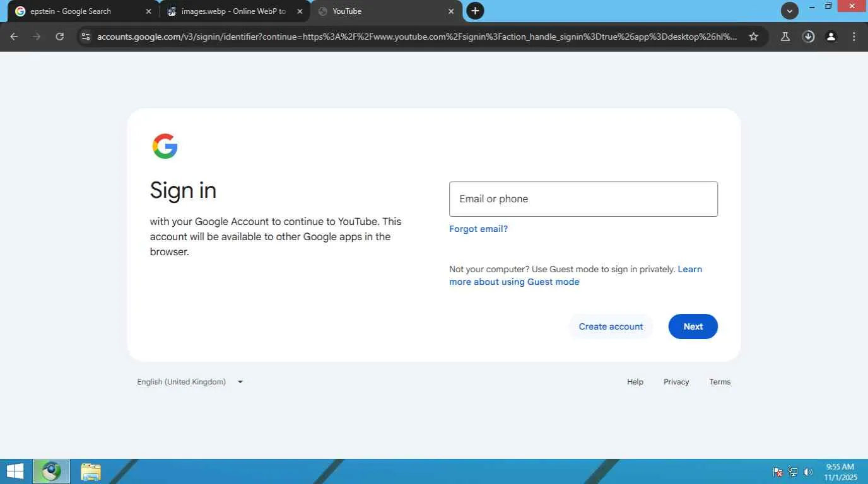The image size is (868, 484).
Task: Go back to the previous page
Action: 14,37
